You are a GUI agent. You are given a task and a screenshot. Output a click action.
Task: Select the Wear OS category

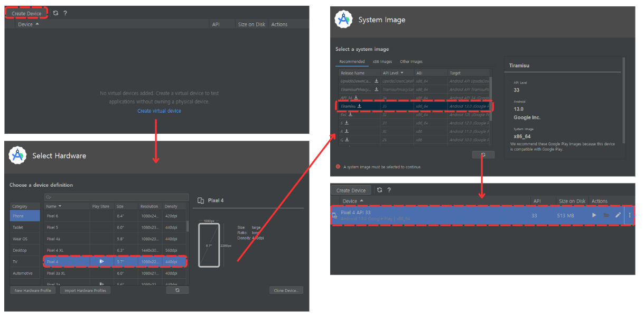pos(25,239)
